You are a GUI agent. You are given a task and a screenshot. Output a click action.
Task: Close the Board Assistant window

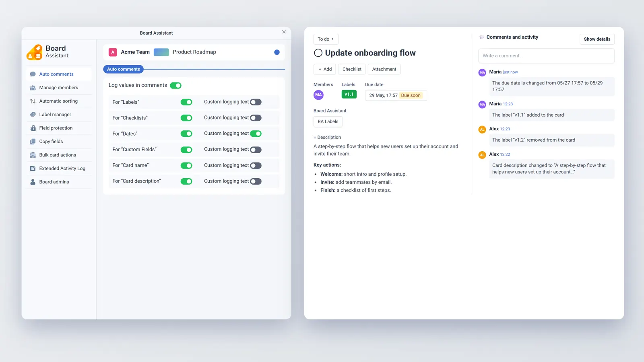(x=284, y=32)
